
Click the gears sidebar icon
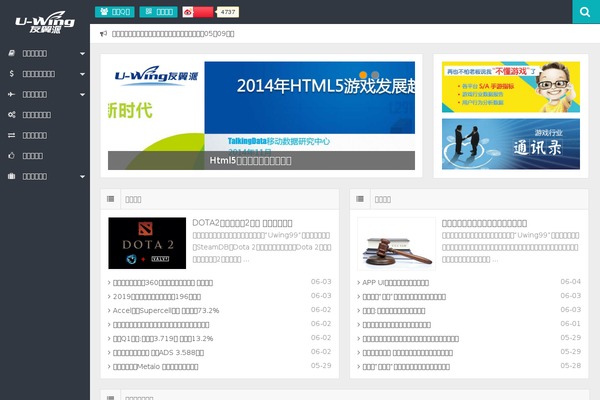(x=11, y=115)
